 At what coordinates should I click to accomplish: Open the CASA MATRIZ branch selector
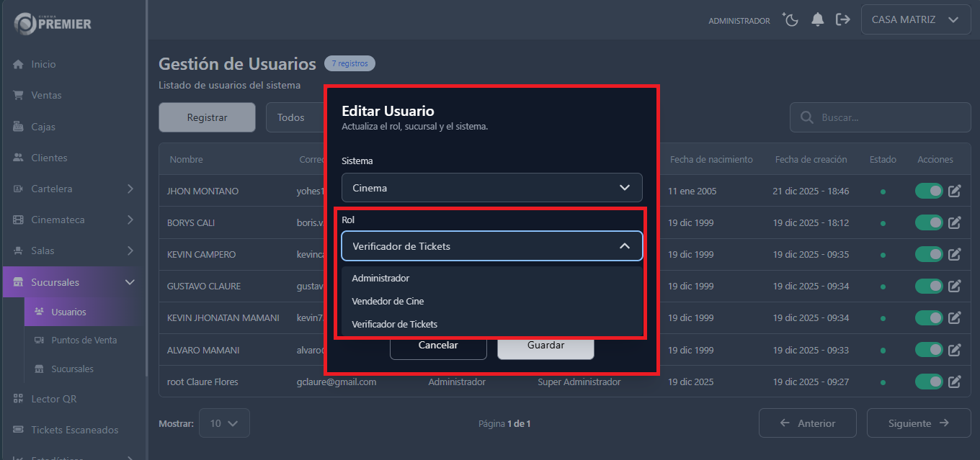click(915, 19)
